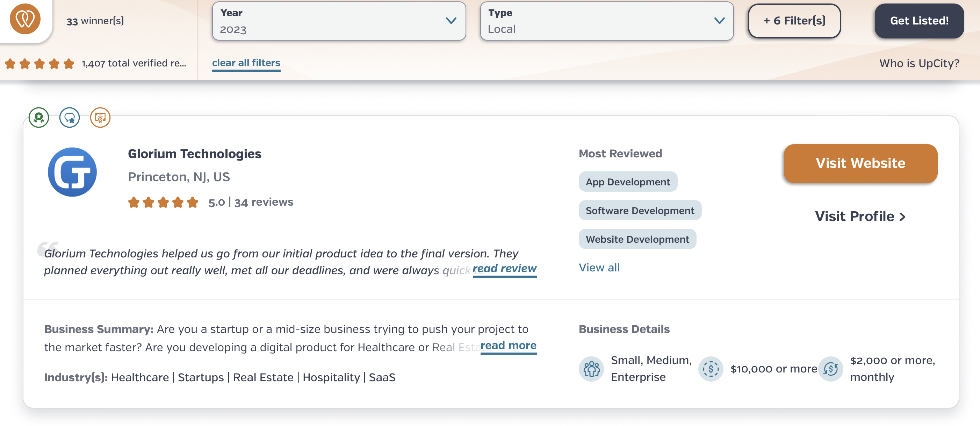This screenshot has height=426, width=980.
Task: Click View all services link
Action: click(x=599, y=268)
